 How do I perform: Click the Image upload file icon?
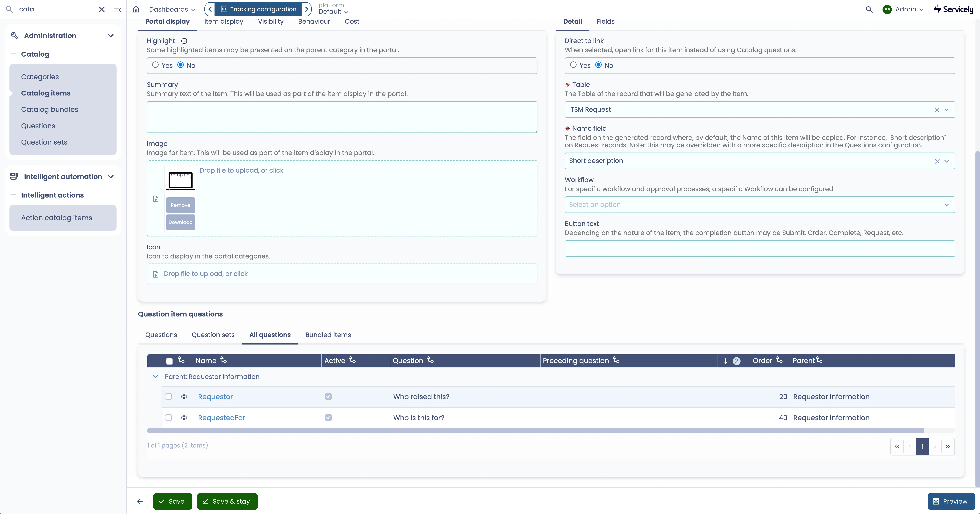156,199
